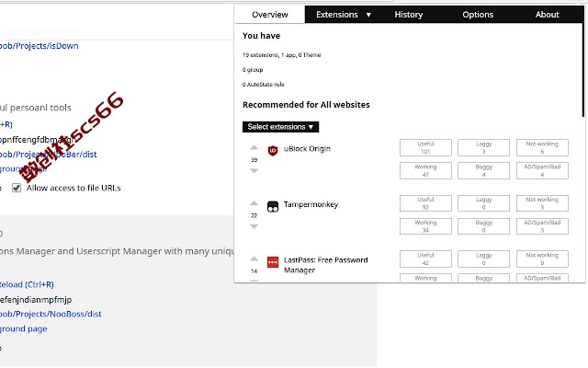Open the NooBoss background page link
Screen dimensions: 588x368
[x=24, y=328]
